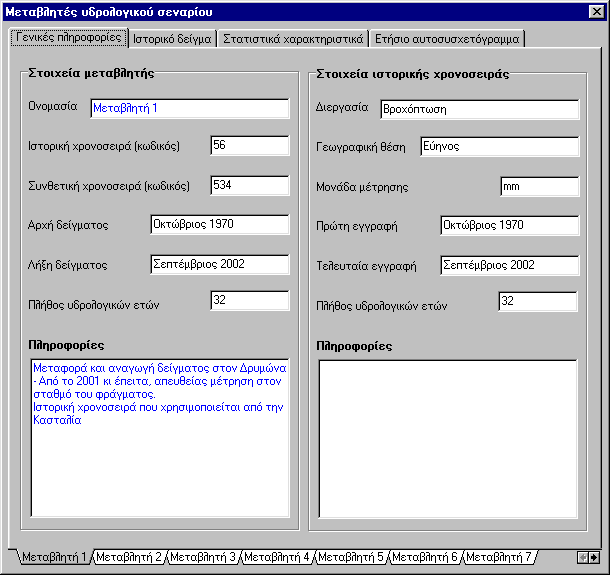Click right-panel Πλήθος υδρολογικών ετών field
This screenshot has width=610, height=575.
538,301
